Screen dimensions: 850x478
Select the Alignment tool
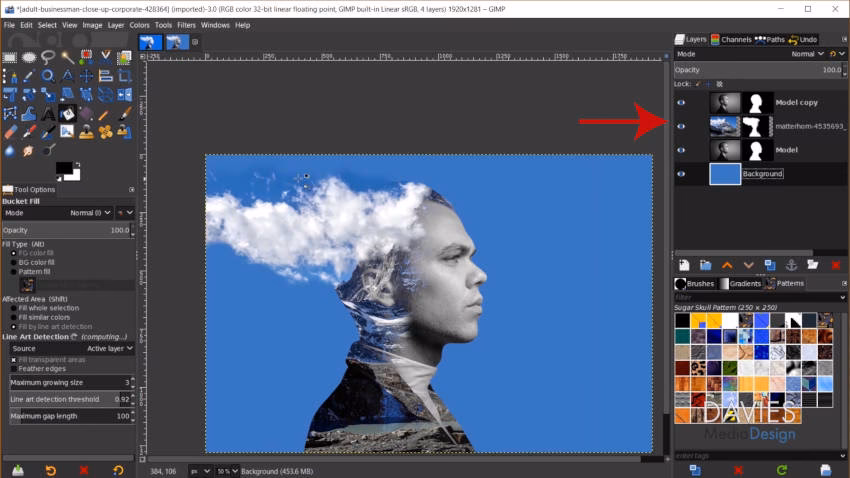click(105, 76)
